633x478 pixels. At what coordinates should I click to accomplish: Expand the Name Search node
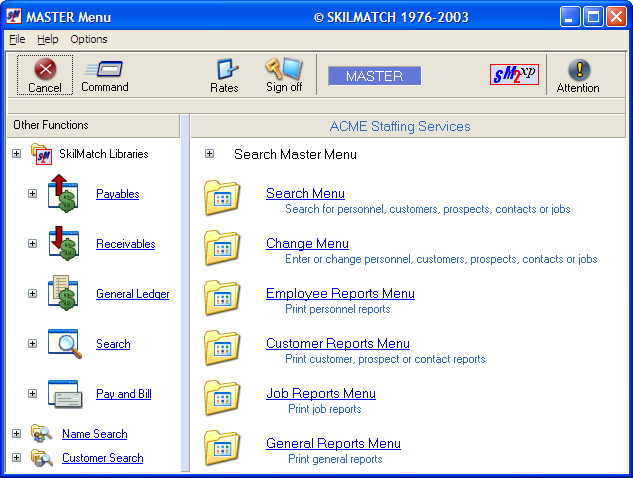16,434
